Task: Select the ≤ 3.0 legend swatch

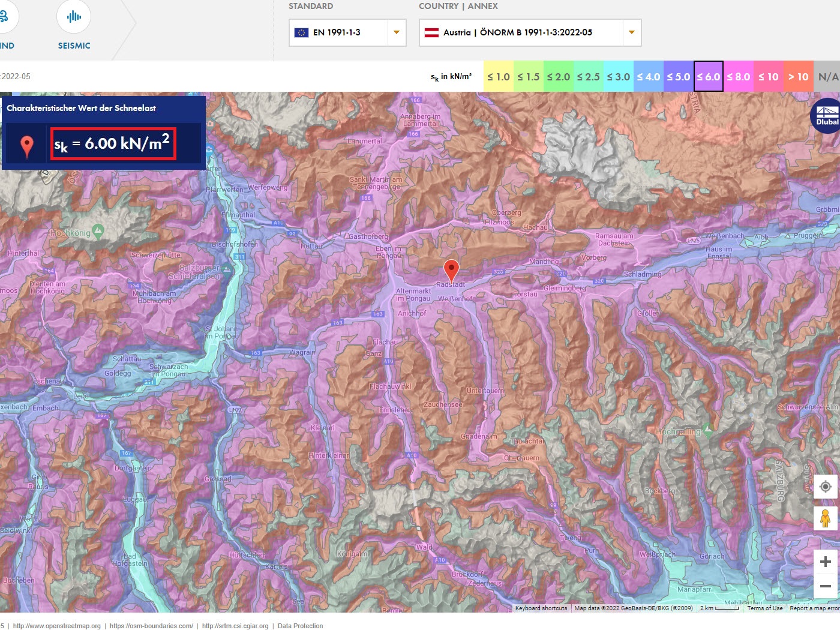Action: (619, 76)
